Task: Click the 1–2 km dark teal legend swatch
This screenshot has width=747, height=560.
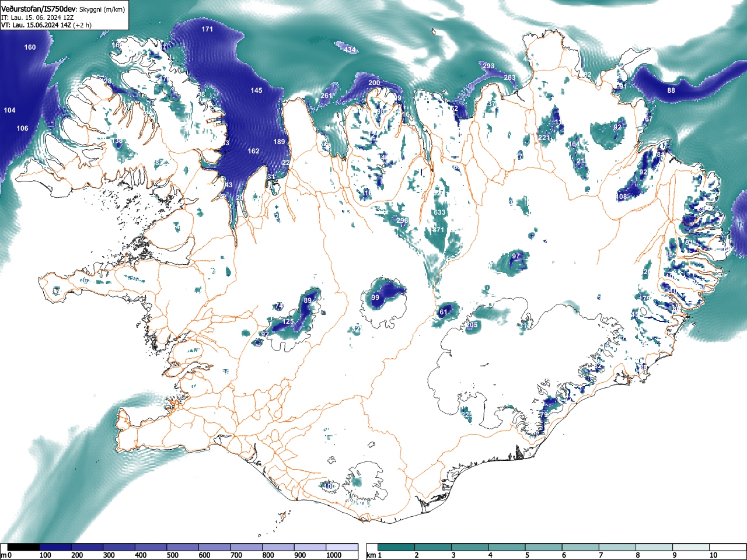Action: click(397, 547)
